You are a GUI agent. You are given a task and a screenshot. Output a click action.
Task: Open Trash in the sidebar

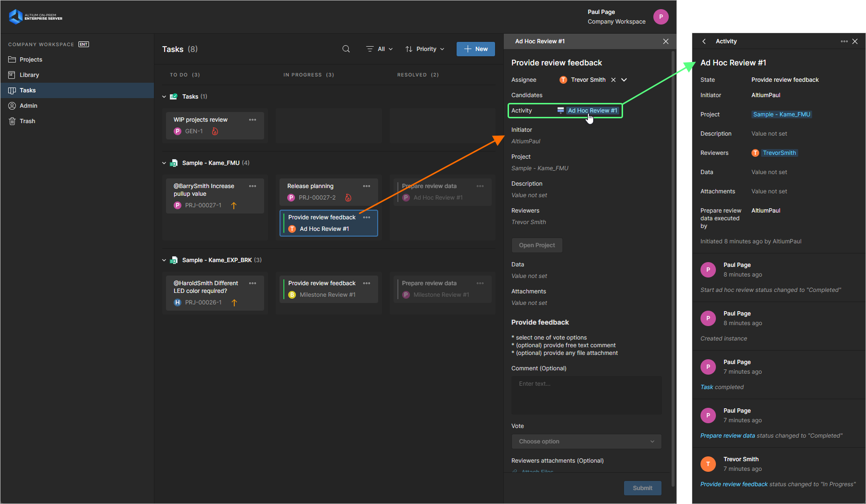coord(27,121)
